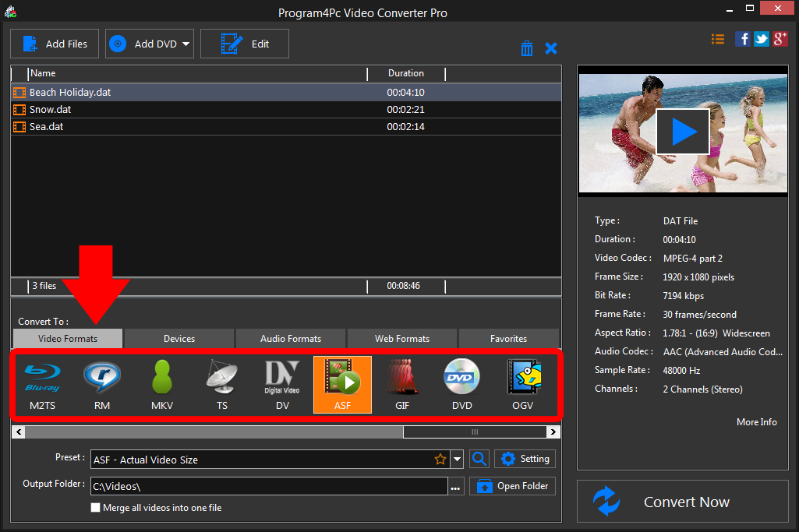Click the orange list view icon
This screenshot has width=799, height=532.
click(x=718, y=39)
